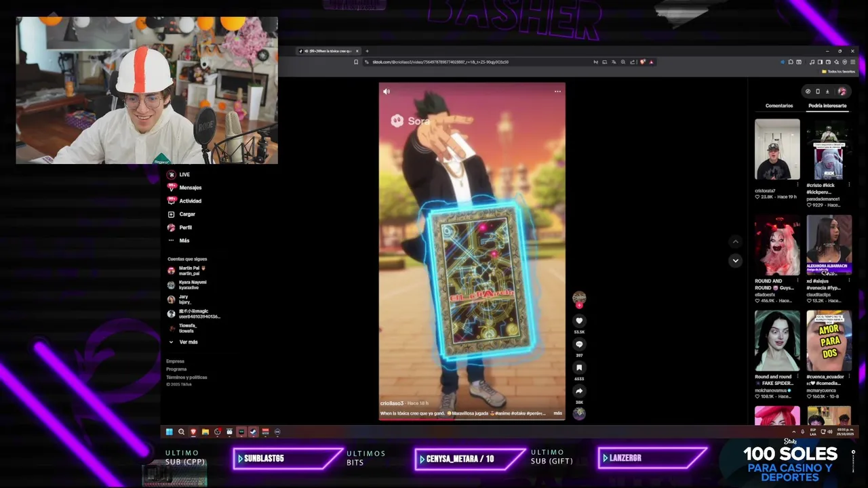
Task: Show hidden system tray icons
Action: [x=794, y=432]
